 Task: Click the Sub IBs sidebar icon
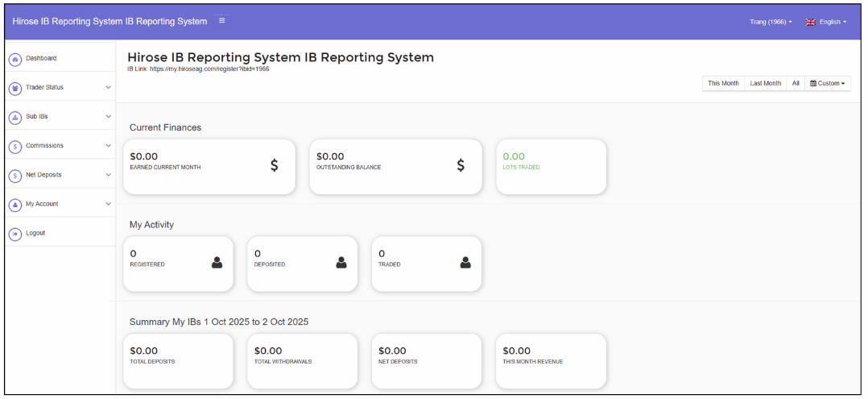click(14, 117)
